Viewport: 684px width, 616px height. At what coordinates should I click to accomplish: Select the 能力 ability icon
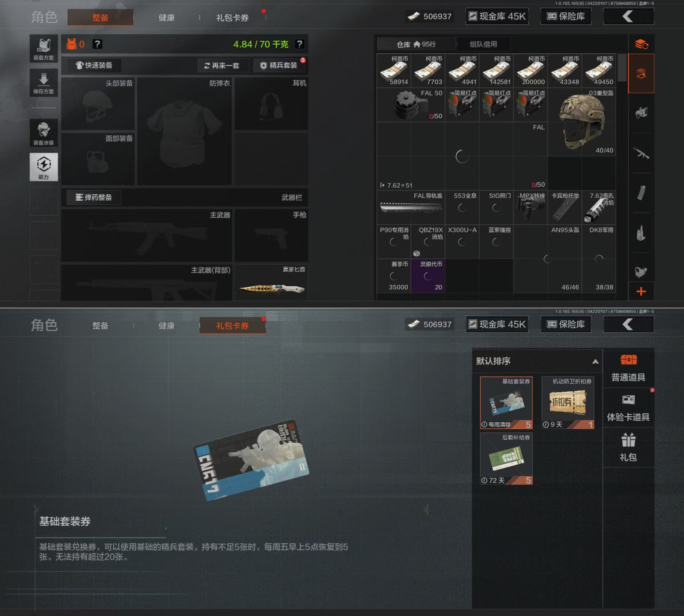point(44,167)
